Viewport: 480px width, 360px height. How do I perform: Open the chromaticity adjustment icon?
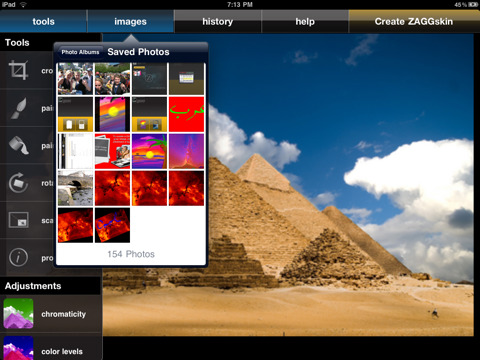(x=18, y=314)
